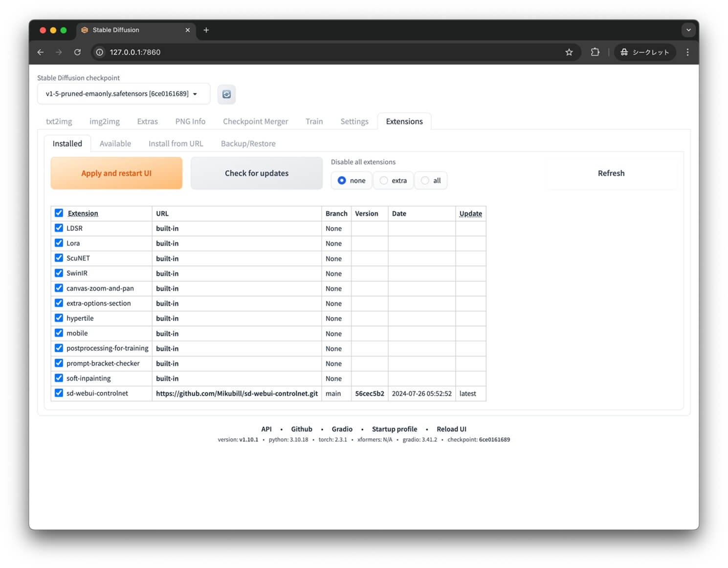
Task: Toggle the select-all Extension header checkbox
Action: [x=59, y=213]
